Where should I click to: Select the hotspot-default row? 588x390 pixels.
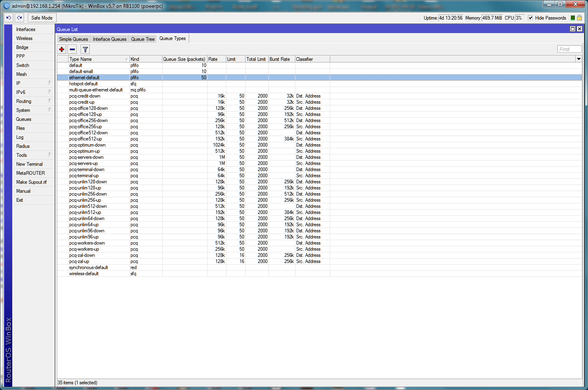pyautogui.click(x=319, y=84)
